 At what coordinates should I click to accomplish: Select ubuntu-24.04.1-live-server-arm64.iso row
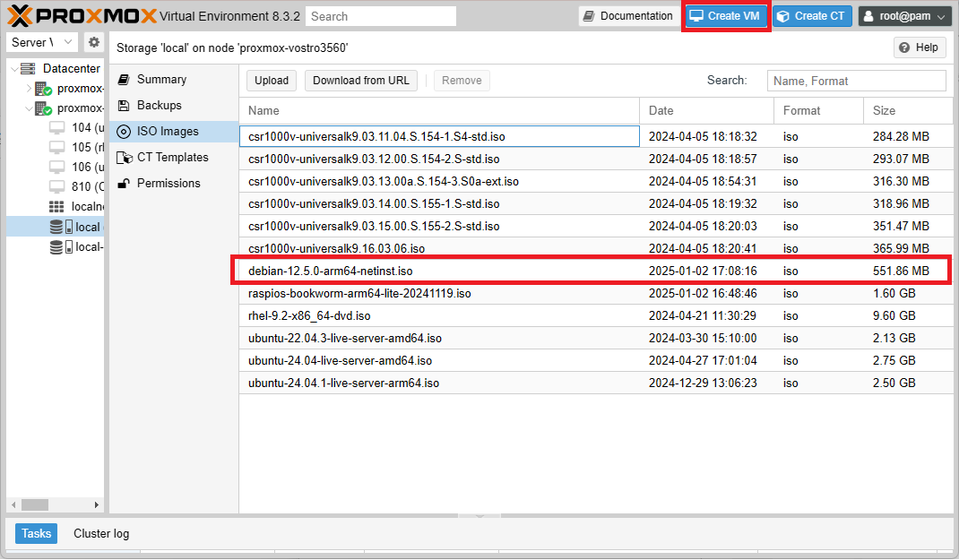click(x=596, y=383)
